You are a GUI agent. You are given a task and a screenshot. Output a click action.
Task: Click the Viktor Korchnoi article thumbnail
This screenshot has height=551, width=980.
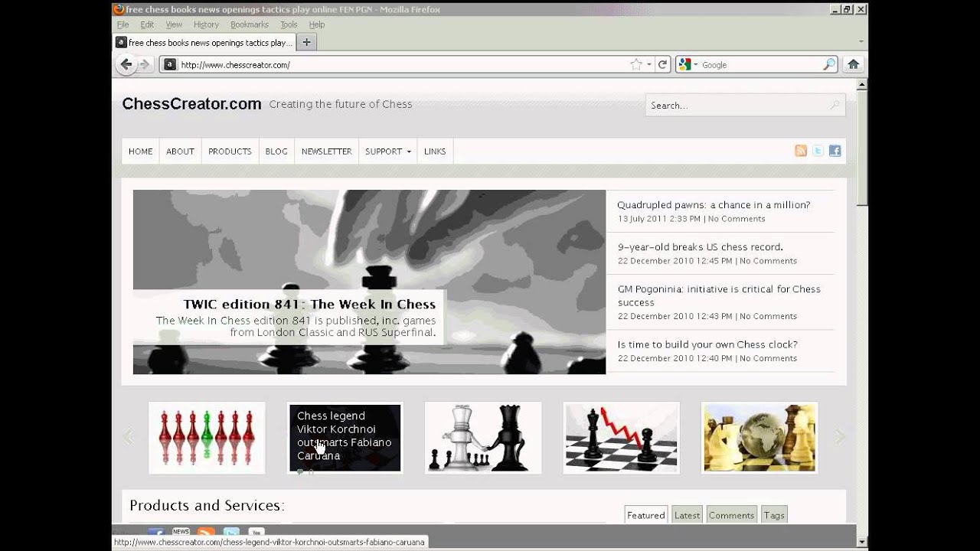tap(345, 438)
